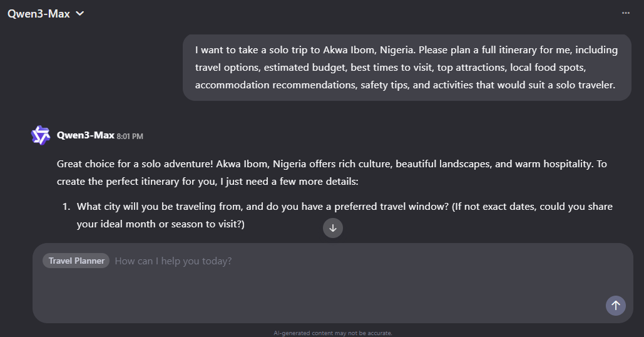Click the Qwen3-Max sender name above the reply
Screen dimensions: 644x337
pos(85,135)
